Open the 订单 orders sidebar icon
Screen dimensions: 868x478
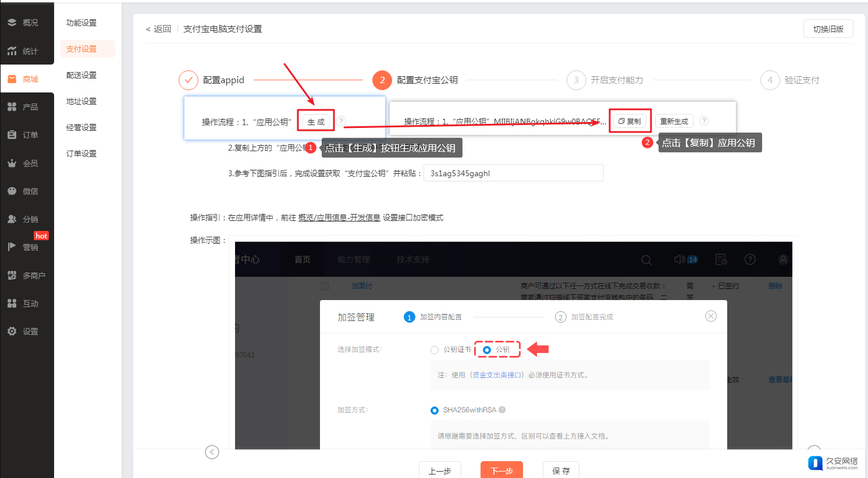click(12, 135)
